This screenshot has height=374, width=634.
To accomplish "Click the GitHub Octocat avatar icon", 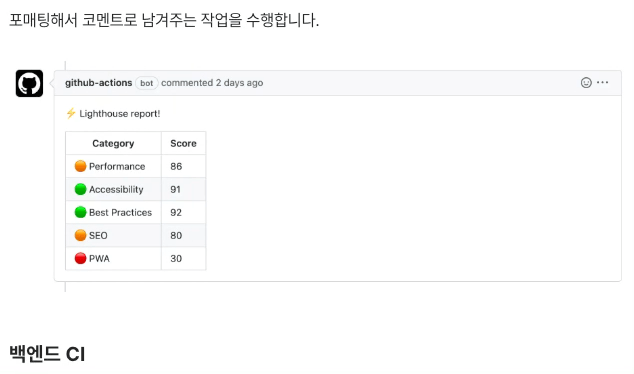I will [29, 83].
